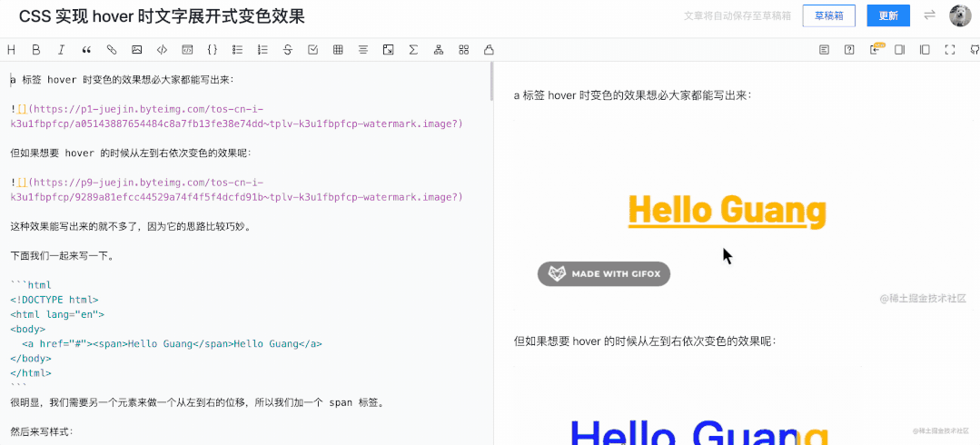The image size is (980, 445).
Task: Toggle the help panel question-mark icon
Action: pyautogui.click(x=849, y=50)
